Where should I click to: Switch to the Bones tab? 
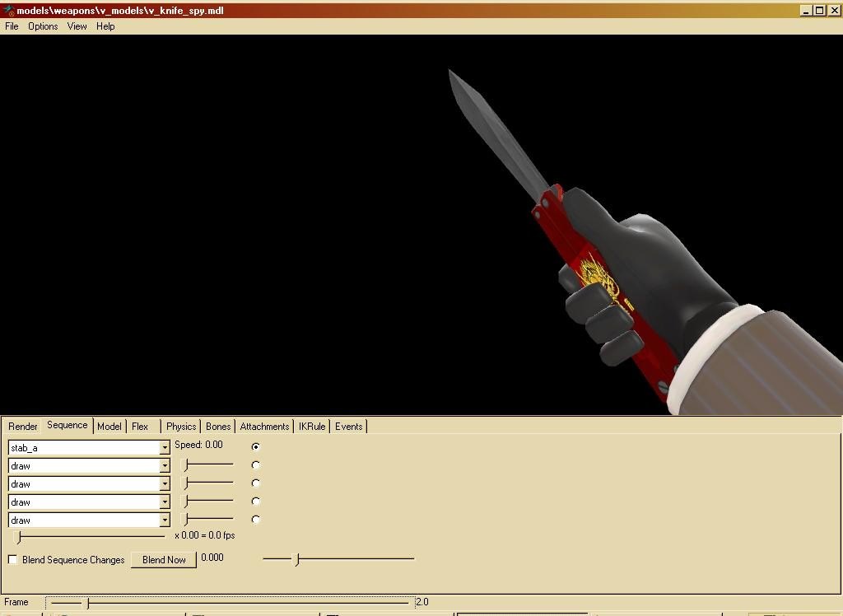pyautogui.click(x=218, y=427)
